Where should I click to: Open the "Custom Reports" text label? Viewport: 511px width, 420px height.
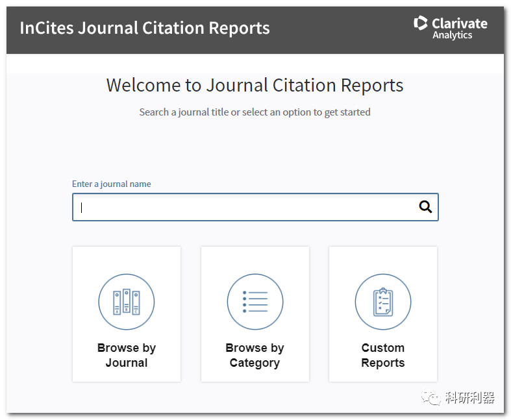pos(383,355)
